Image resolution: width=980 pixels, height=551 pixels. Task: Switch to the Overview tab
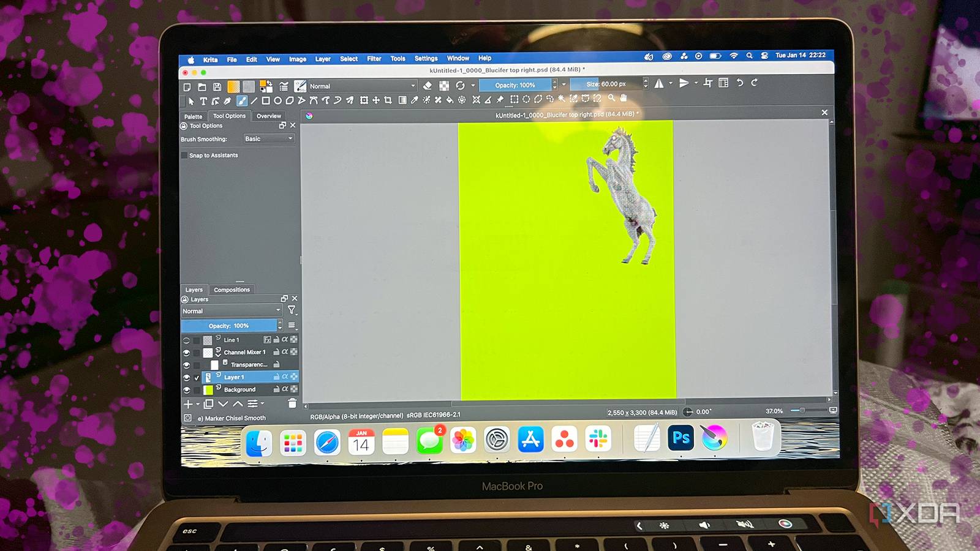point(269,116)
